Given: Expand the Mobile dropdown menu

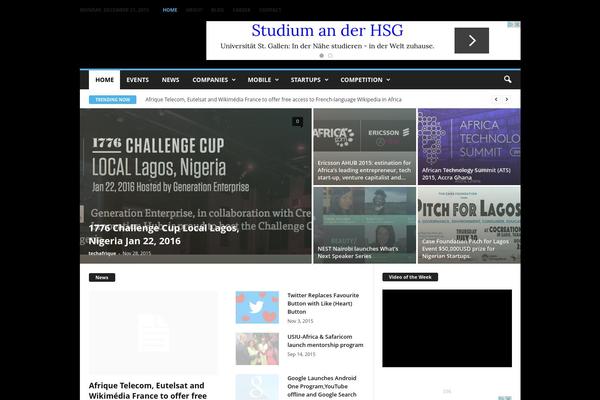Looking at the screenshot, I should point(263,80).
